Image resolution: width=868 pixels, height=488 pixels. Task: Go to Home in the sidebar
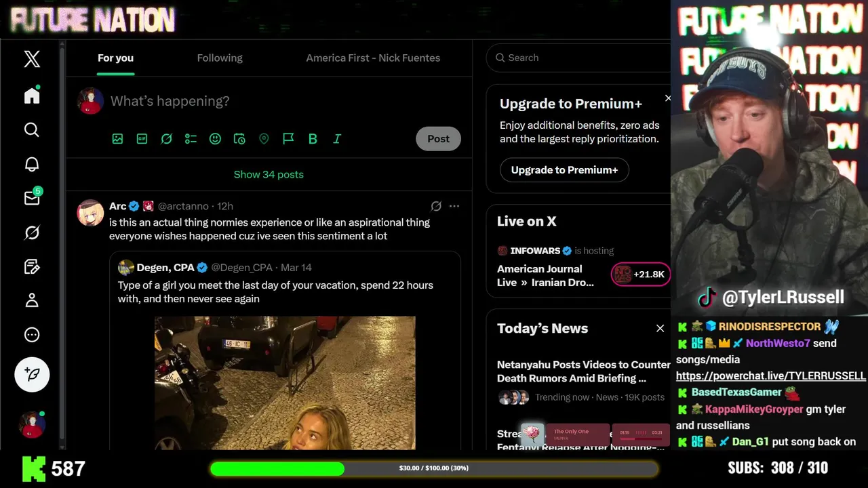click(32, 96)
